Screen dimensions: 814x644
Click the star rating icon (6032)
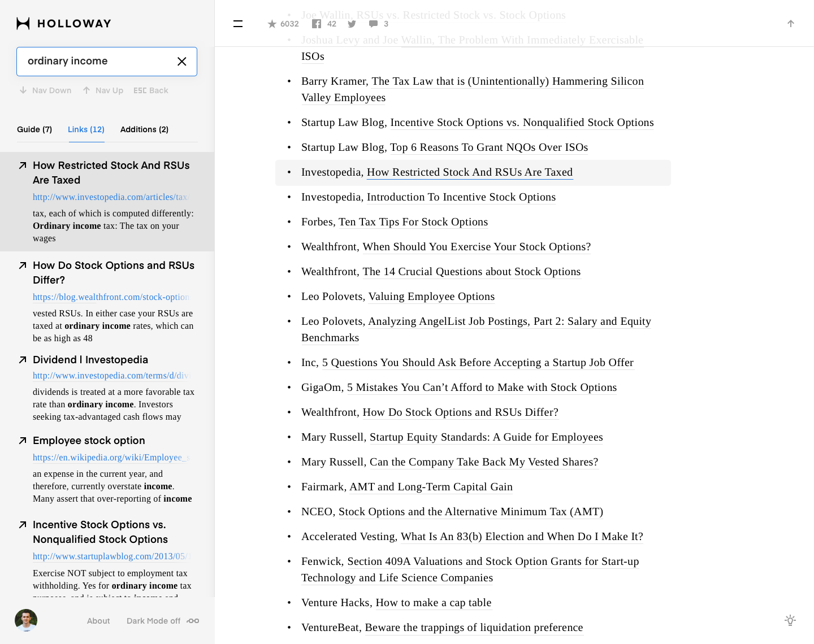pyautogui.click(x=272, y=24)
